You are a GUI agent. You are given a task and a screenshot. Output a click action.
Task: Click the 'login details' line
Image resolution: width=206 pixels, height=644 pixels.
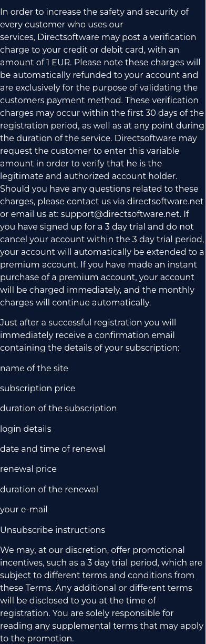tap(26, 429)
